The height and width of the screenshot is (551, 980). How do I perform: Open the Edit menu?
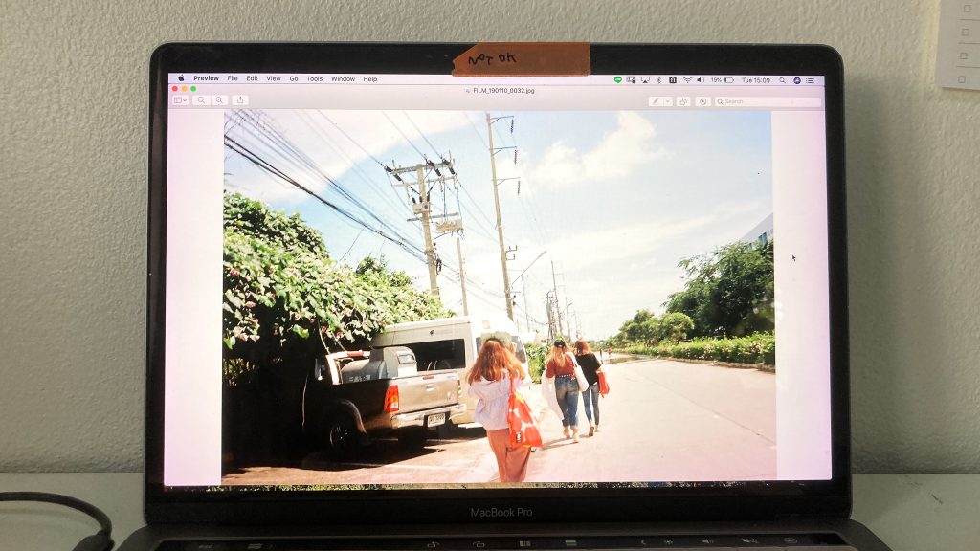click(252, 78)
